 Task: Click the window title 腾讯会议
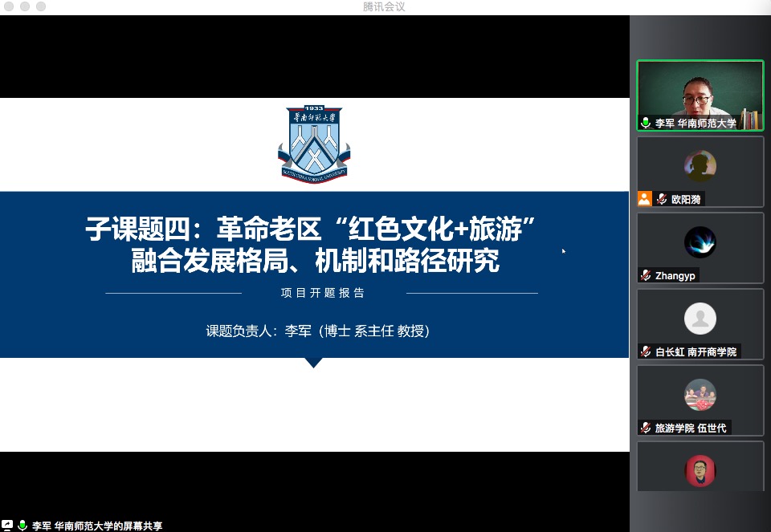coord(384,7)
